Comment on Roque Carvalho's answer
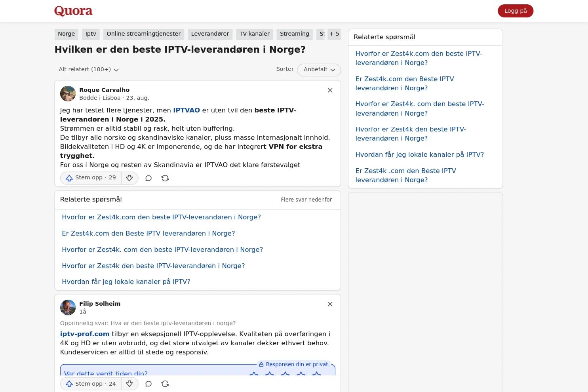This screenshot has height=392, width=588. tap(148, 178)
